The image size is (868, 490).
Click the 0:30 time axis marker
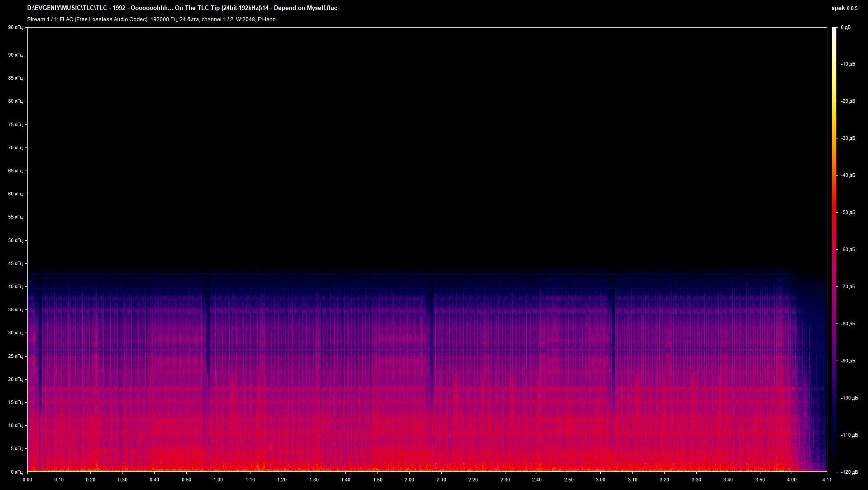pyautogui.click(x=123, y=480)
